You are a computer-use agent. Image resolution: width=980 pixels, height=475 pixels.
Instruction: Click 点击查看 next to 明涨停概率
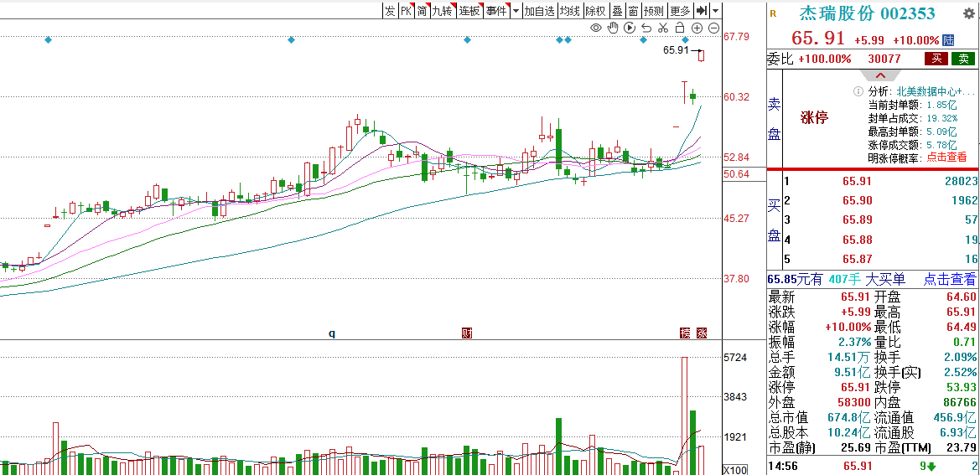pos(946,157)
